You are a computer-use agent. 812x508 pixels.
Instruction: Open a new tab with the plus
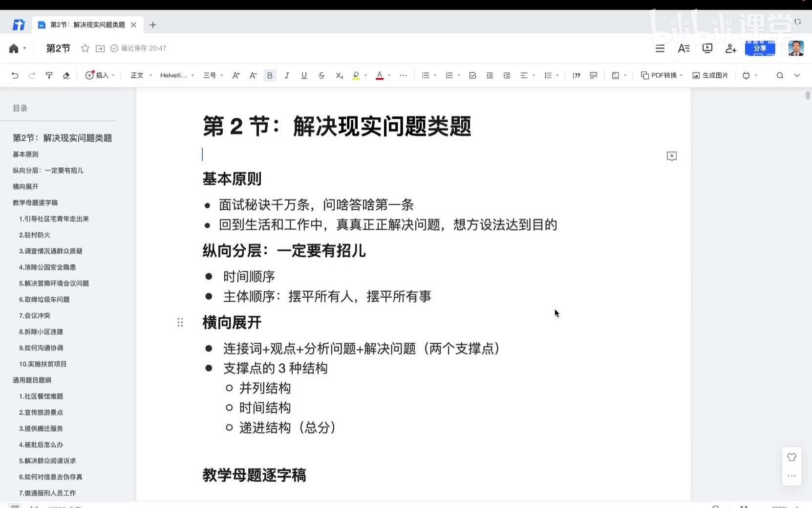point(153,25)
